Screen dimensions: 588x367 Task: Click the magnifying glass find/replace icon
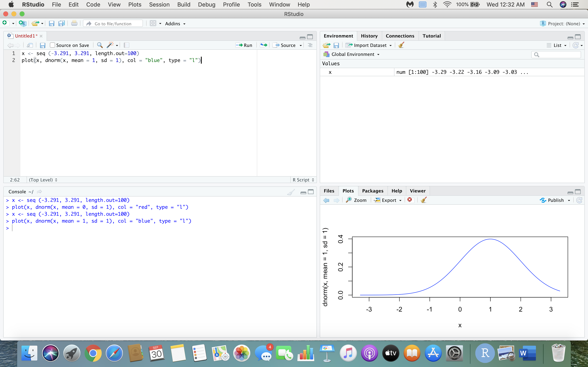click(100, 45)
